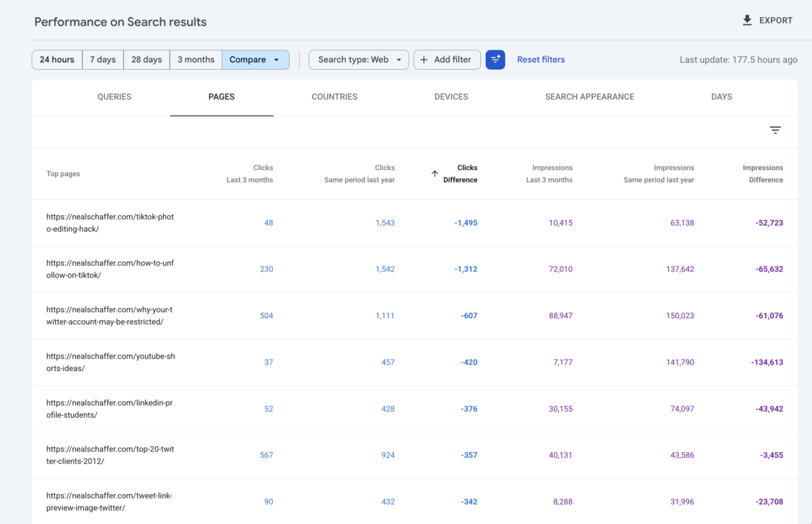Open the linkedin-profile-students page row
The height and width of the screenshot is (524, 812).
click(x=415, y=409)
